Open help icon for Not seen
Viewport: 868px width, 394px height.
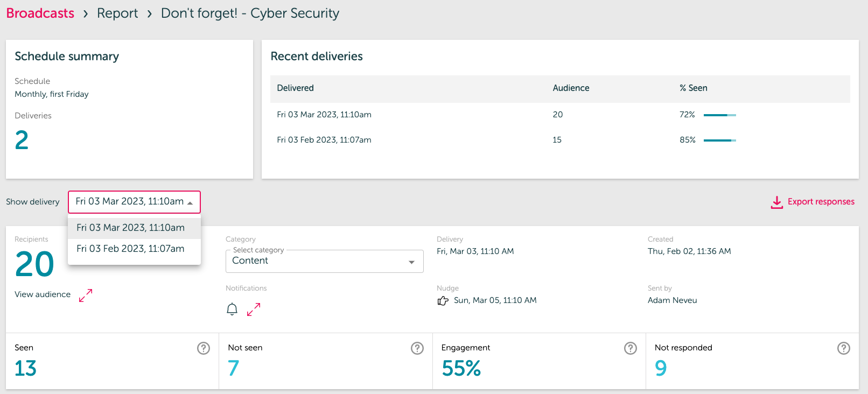(x=417, y=348)
